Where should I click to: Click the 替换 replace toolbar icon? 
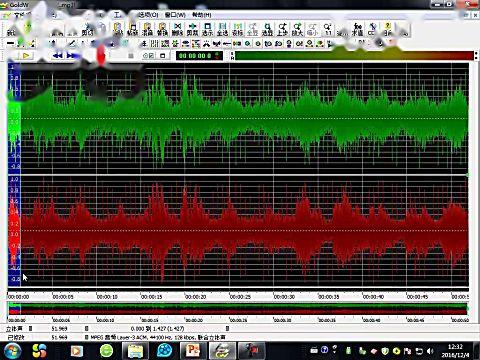(162, 29)
